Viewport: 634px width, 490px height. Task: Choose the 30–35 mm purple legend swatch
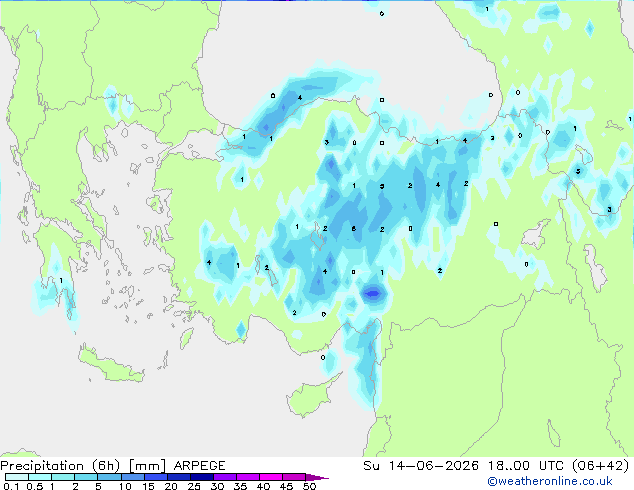click(x=224, y=477)
